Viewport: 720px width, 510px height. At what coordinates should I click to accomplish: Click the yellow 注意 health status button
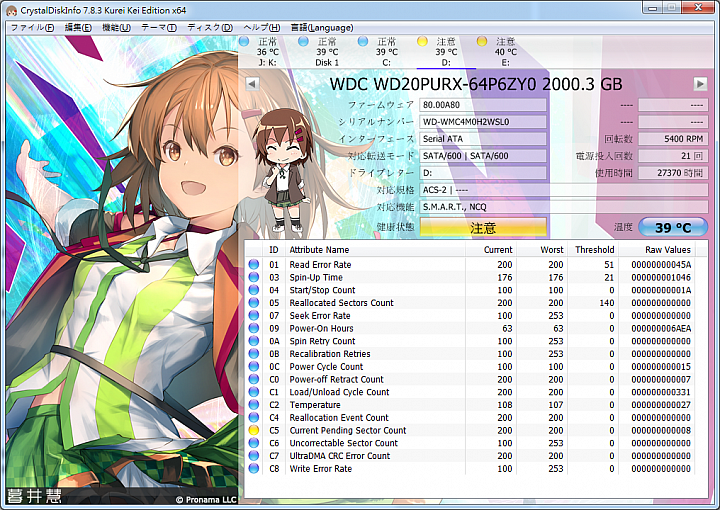[483, 227]
